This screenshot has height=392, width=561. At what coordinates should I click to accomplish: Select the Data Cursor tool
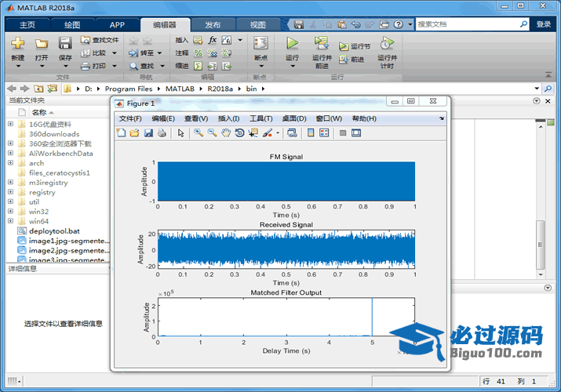pyautogui.click(x=253, y=133)
